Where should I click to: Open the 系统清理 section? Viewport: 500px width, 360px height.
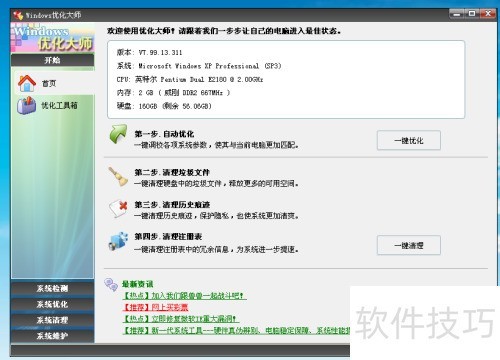click(53, 320)
